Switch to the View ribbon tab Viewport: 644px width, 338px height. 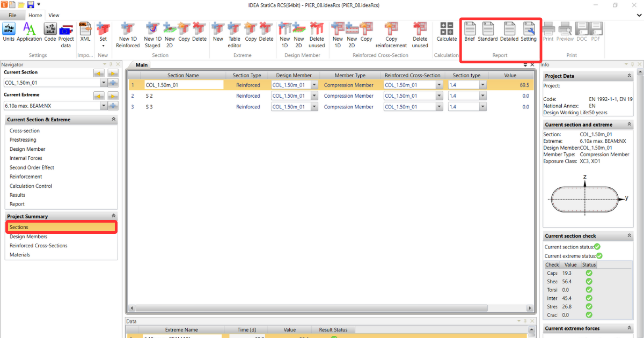pyautogui.click(x=54, y=15)
